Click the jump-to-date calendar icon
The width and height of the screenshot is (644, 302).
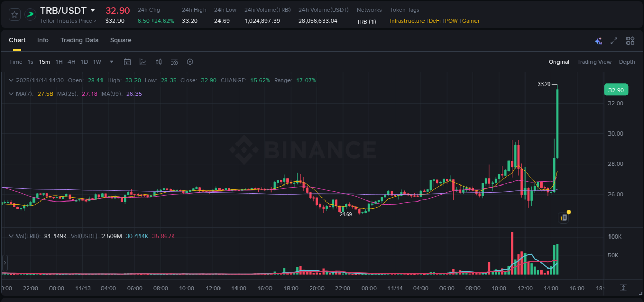click(127, 62)
